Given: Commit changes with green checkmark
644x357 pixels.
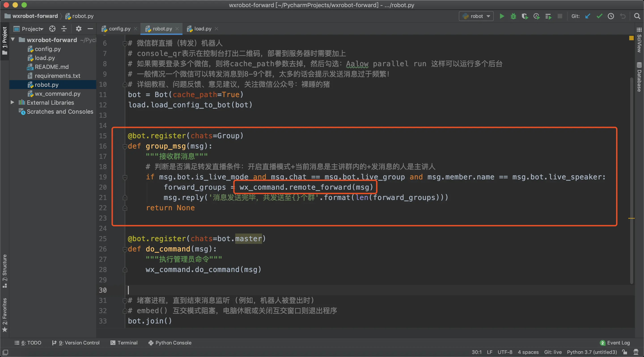Looking at the screenshot, I should [x=599, y=16].
